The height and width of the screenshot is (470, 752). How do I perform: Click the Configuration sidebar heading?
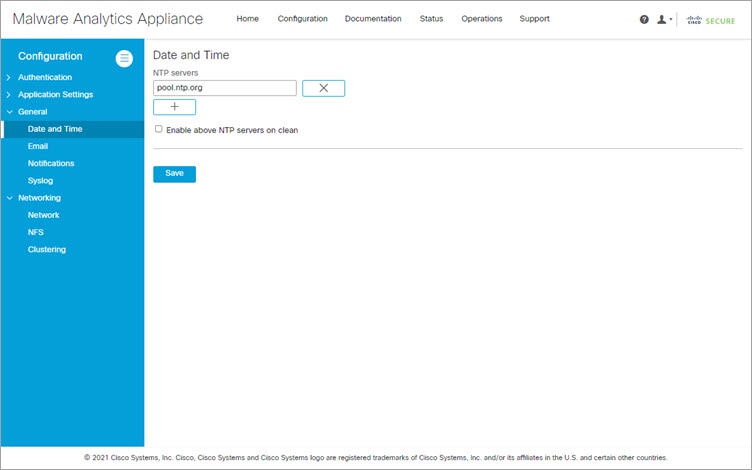[x=50, y=56]
